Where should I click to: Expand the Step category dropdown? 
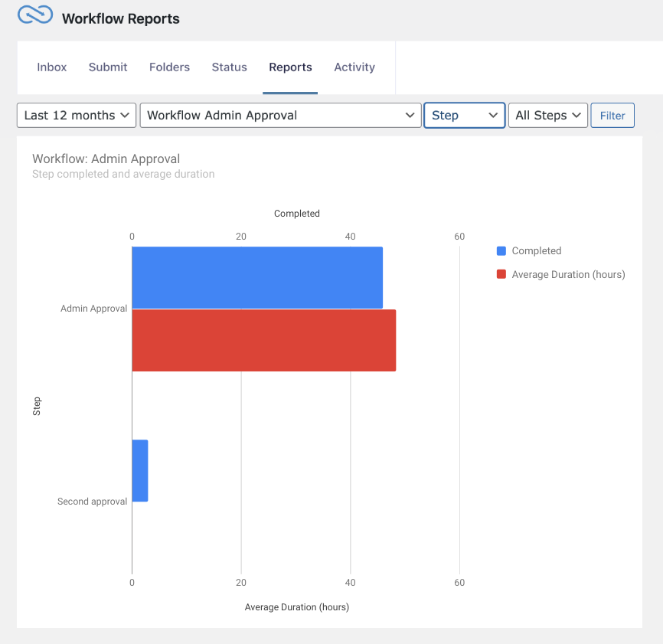click(x=464, y=116)
